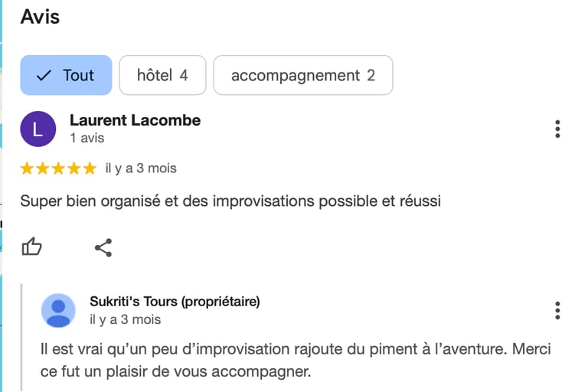Open the "Sukriti's Tours (propriétaire)" name link

(175, 302)
